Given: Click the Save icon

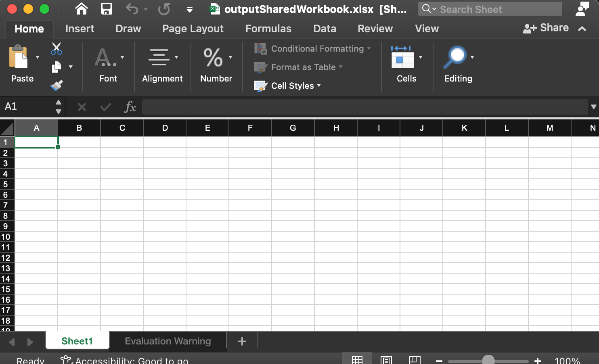Looking at the screenshot, I should point(106,9).
